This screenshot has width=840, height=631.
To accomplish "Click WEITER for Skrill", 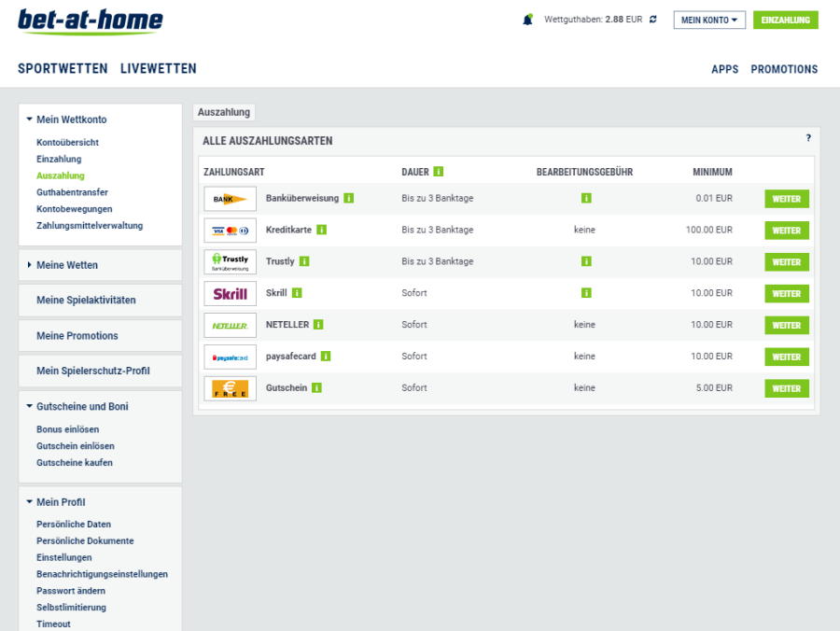I will [x=787, y=293].
